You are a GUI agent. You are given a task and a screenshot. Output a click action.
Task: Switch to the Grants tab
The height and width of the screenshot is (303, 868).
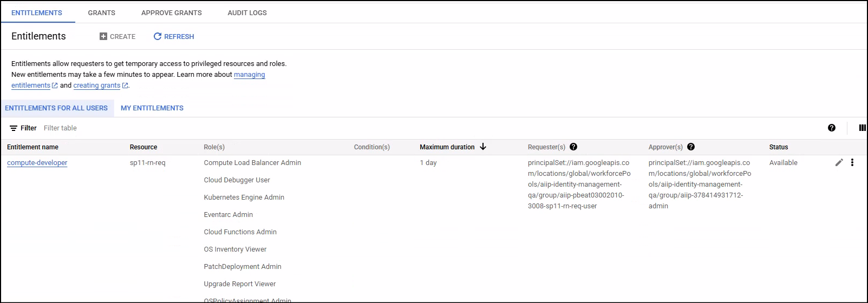click(102, 12)
